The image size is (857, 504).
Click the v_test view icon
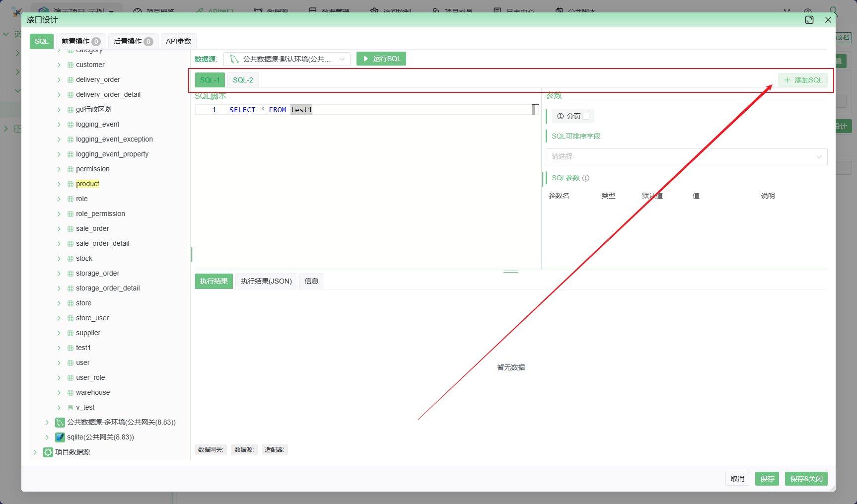(x=71, y=408)
